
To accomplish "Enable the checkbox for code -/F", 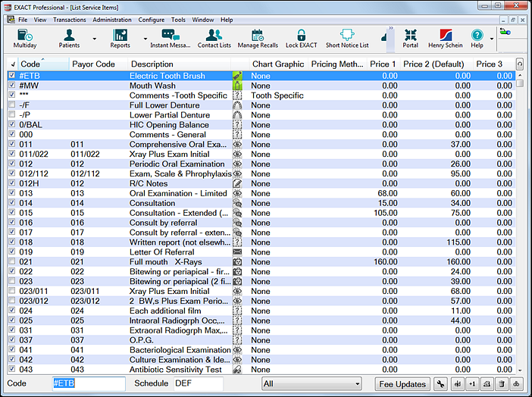I will pos(11,105).
